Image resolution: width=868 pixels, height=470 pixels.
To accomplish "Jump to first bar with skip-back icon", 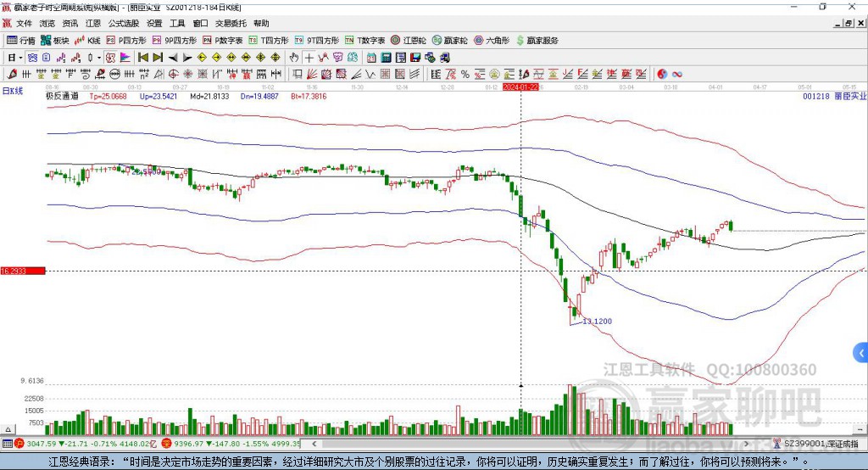I will pos(142,58).
